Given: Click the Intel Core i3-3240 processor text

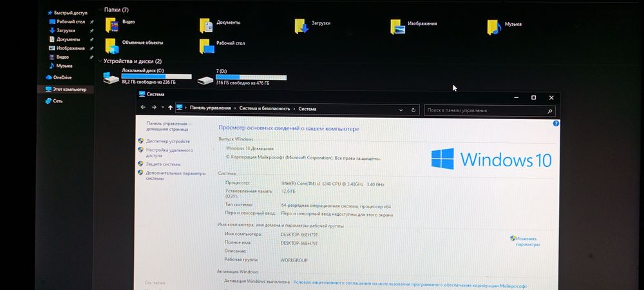Looking at the screenshot, I should pos(332,184).
